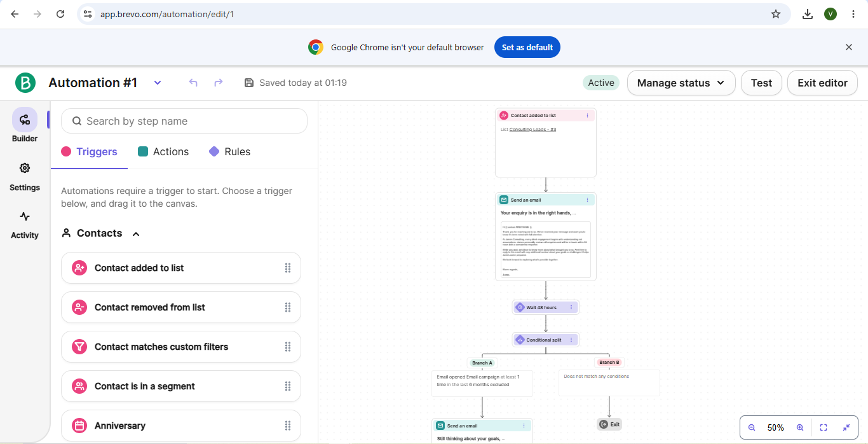Click the Anniversary calendar icon
The height and width of the screenshot is (444, 868).
(x=79, y=426)
